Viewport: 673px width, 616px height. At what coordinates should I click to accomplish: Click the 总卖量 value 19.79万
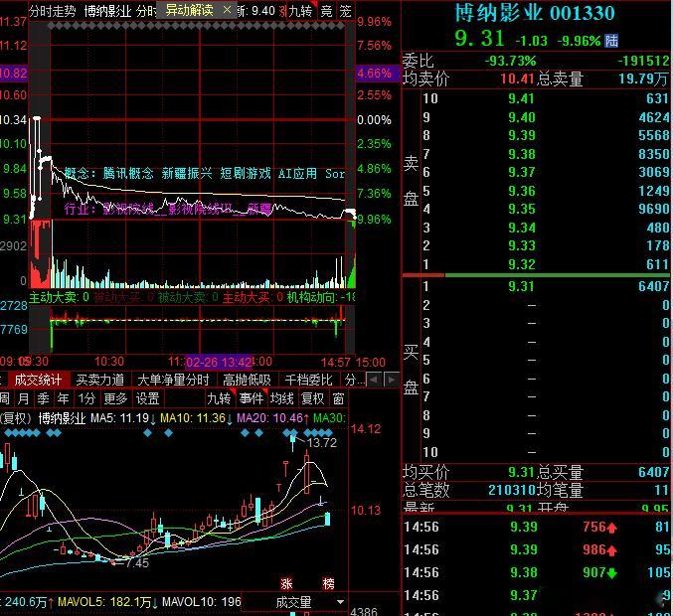click(643, 78)
